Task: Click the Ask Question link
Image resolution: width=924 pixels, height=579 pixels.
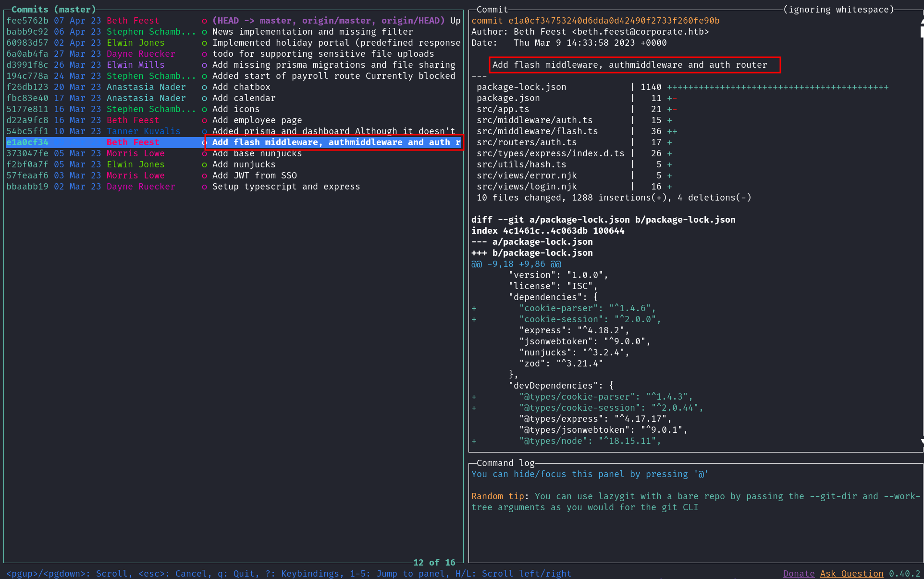Action: coord(851,573)
